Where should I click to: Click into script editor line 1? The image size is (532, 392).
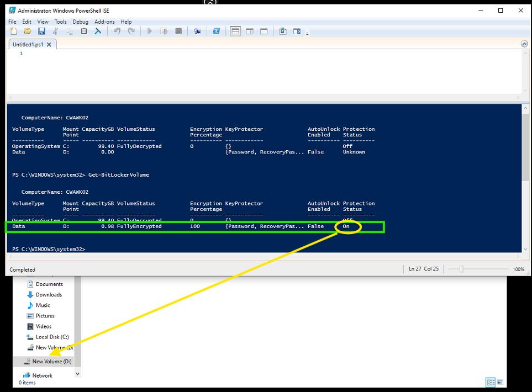[x=271, y=54]
